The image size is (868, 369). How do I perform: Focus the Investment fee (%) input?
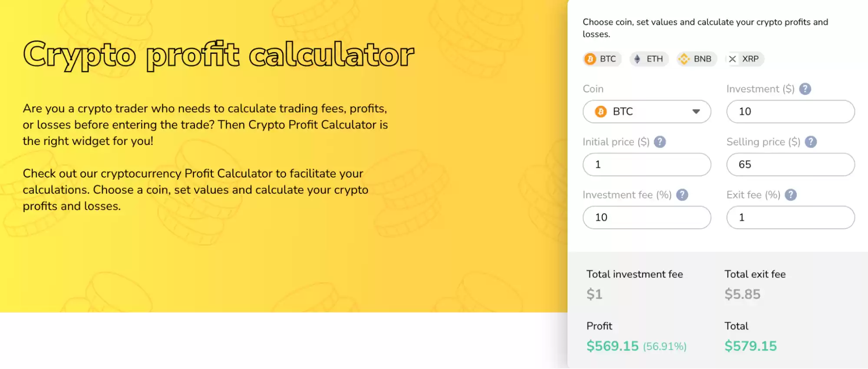pyautogui.click(x=647, y=217)
